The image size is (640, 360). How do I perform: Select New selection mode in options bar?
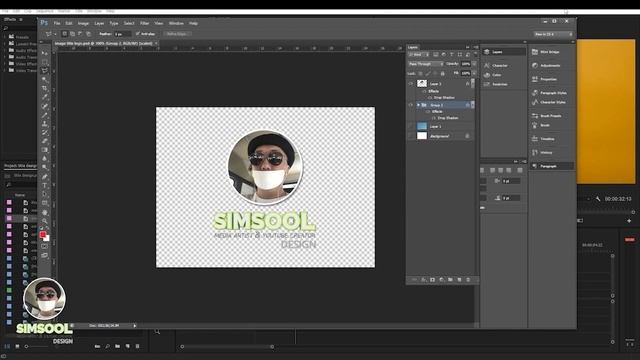point(64,34)
